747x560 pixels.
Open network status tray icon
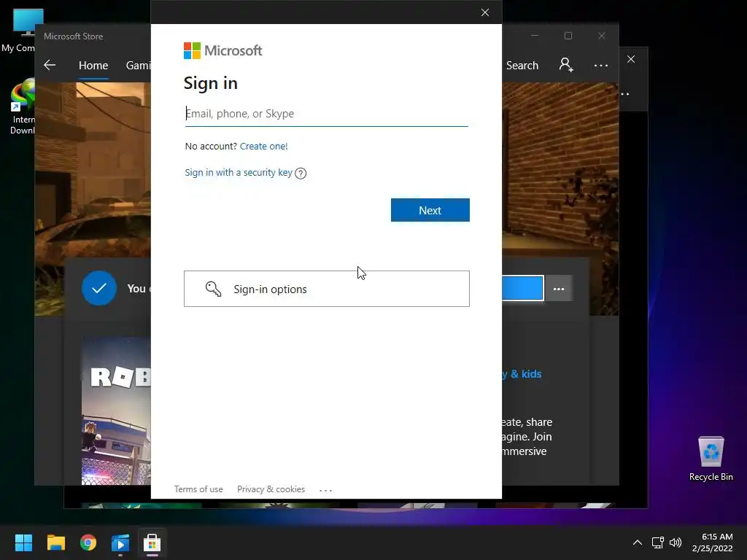658,542
